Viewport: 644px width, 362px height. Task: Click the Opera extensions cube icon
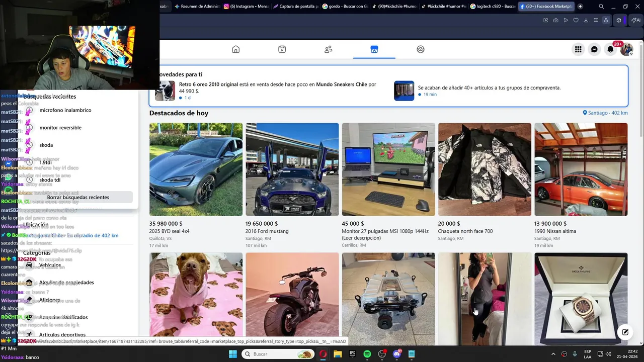[619, 20]
